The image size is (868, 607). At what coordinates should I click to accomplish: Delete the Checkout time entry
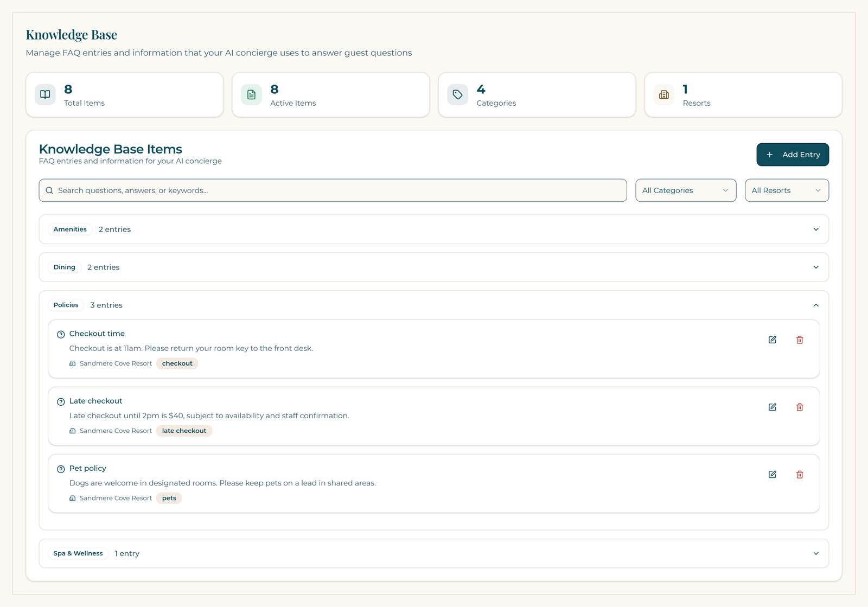800,340
